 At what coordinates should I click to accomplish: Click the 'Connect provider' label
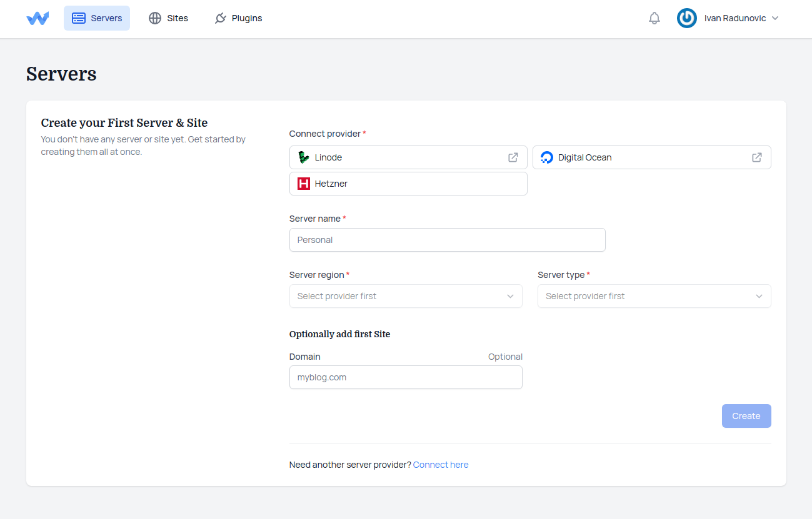pos(325,134)
